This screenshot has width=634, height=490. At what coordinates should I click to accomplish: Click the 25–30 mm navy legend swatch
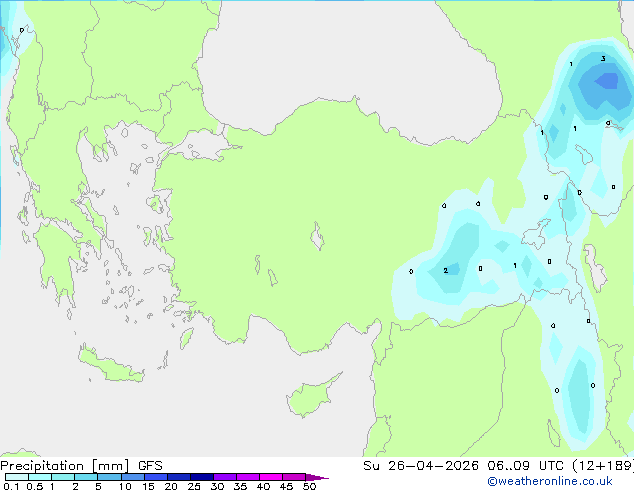point(202,477)
